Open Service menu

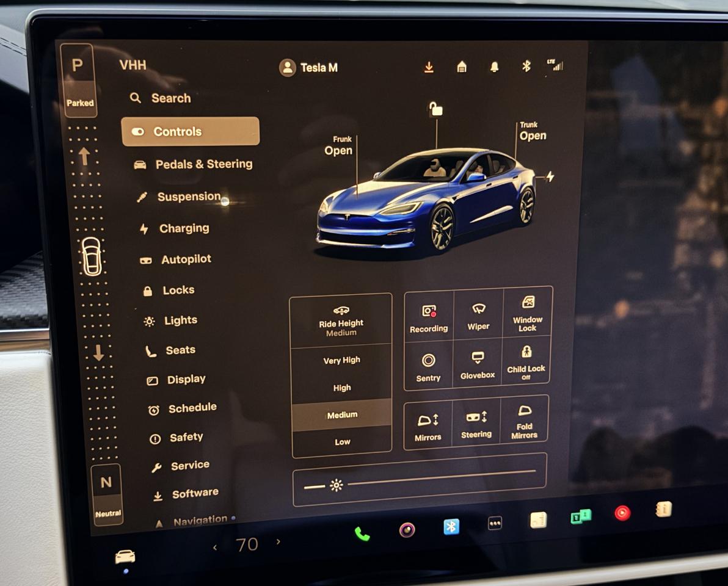tap(181, 465)
